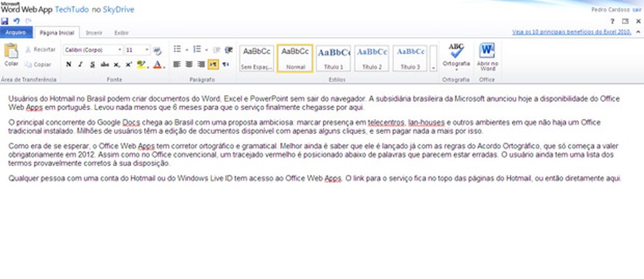Decrease the paragraph indent
Screen dimensions: 644x279
tap(217, 50)
